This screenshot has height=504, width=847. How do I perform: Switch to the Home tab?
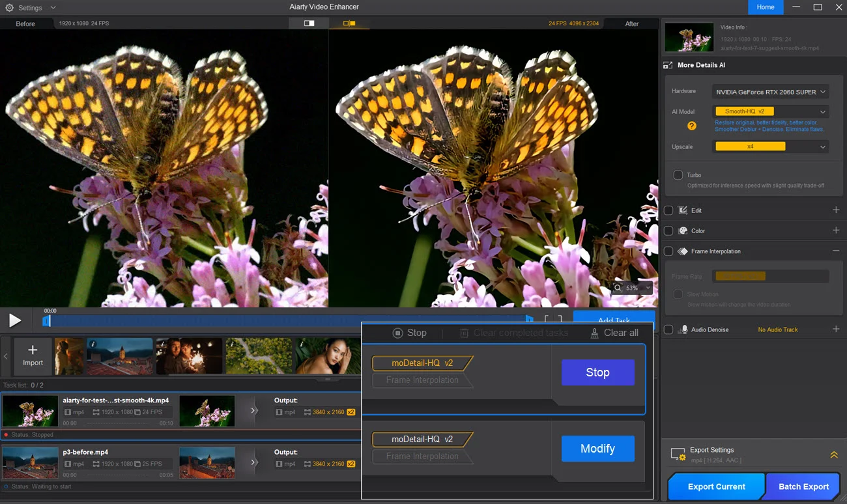pos(766,7)
